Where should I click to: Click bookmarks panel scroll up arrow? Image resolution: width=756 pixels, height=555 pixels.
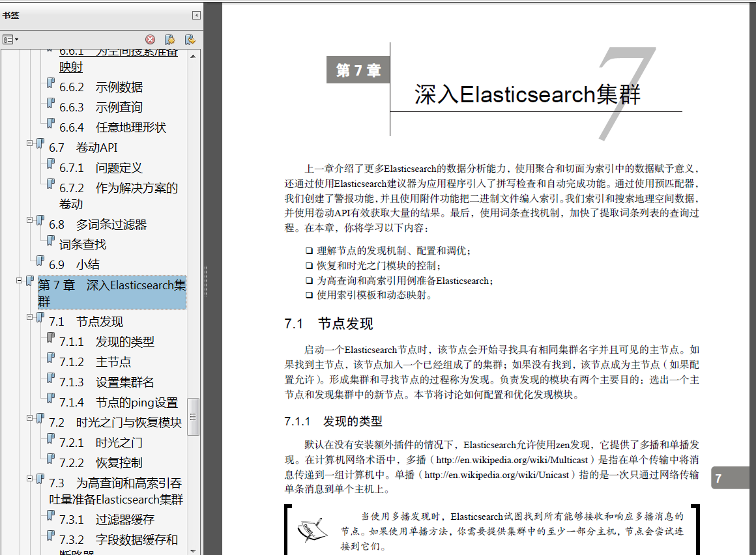(193, 57)
